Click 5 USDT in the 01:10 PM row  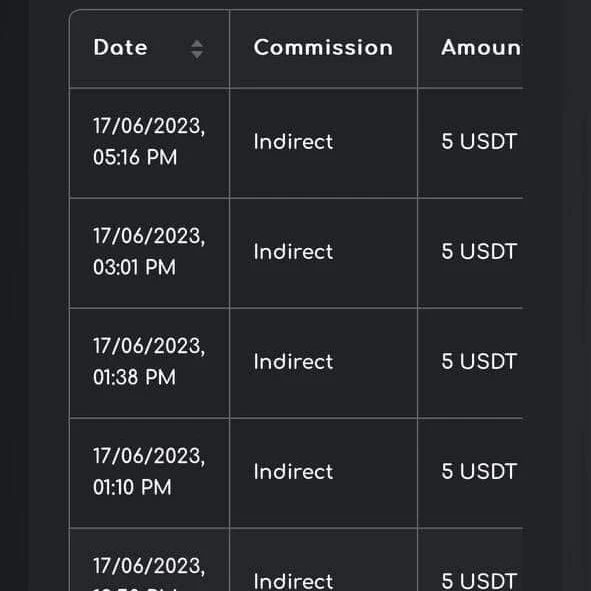pyautogui.click(x=479, y=472)
